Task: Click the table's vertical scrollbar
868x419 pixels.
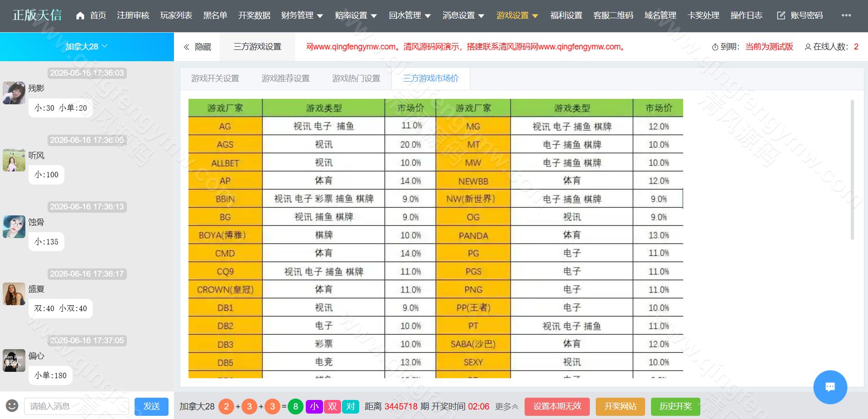Action: click(852, 170)
